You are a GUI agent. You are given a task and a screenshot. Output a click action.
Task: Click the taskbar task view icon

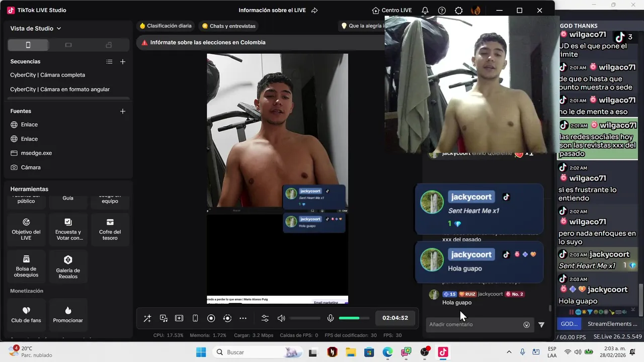[313, 352]
